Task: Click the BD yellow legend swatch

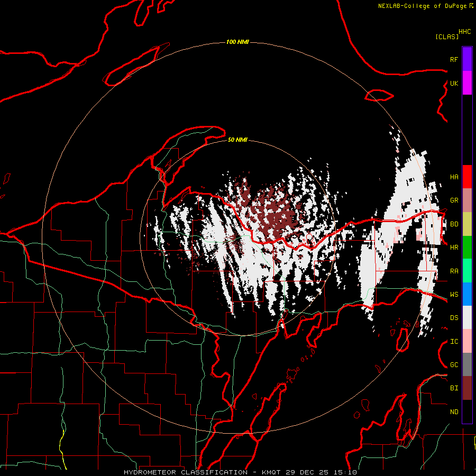Action: (467, 224)
